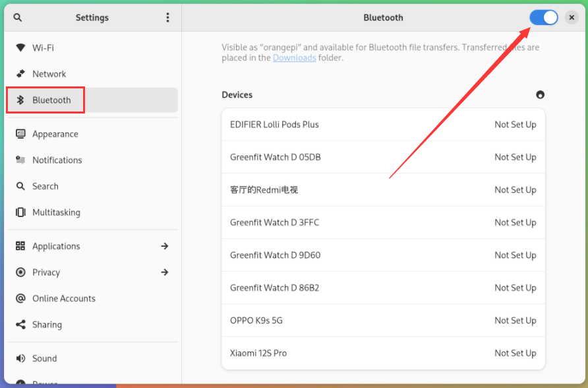Open the Wi-Fi settings panel
Screen dimensions: 588x388
point(93,48)
